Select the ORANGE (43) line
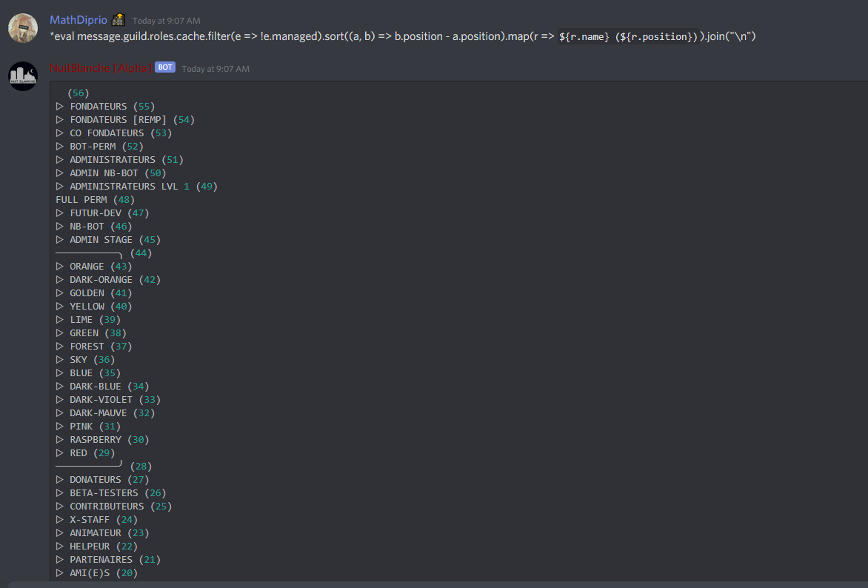 click(94, 267)
